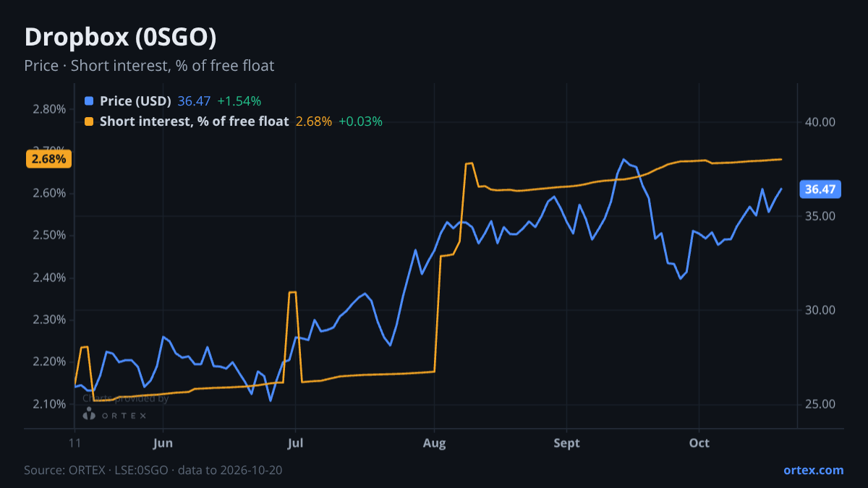Click the Jul date axis label
The width and height of the screenshot is (868, 488).
[295, 443]
